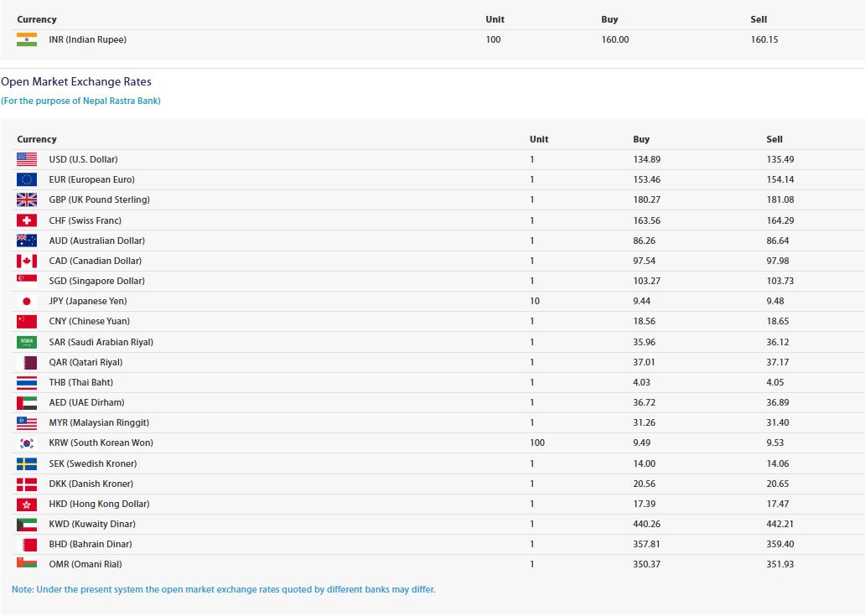Click the Danish flag icon

[27, 484]
